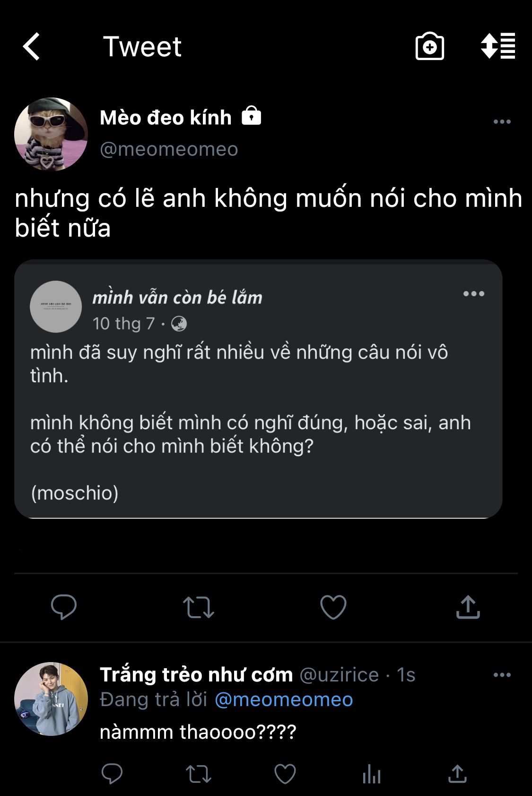Open more options for main tweet
The height and width of the screenshot is (796, 532).
click(x=502, y=122)
